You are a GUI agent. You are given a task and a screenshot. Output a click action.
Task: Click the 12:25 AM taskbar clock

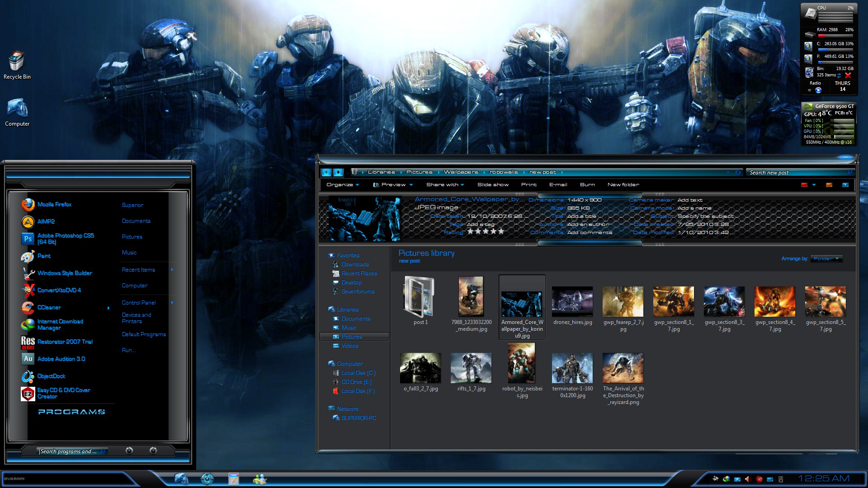click(x=824, y=479)
